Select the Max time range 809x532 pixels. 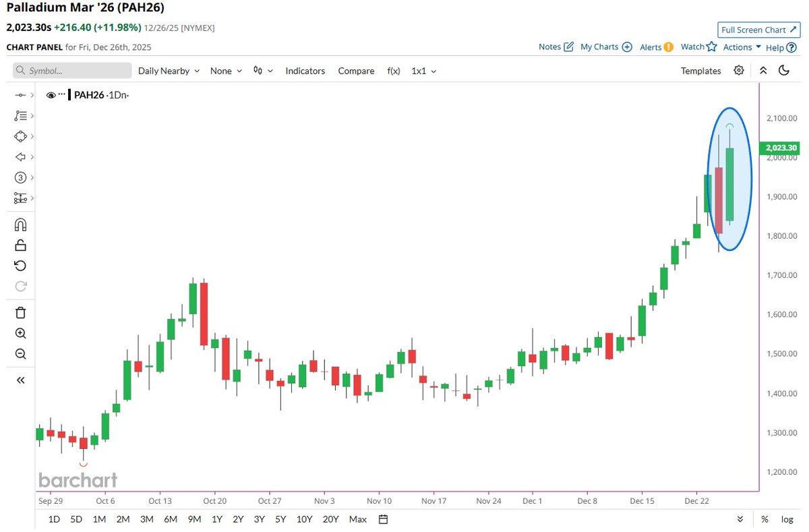(x=358, y=519)
